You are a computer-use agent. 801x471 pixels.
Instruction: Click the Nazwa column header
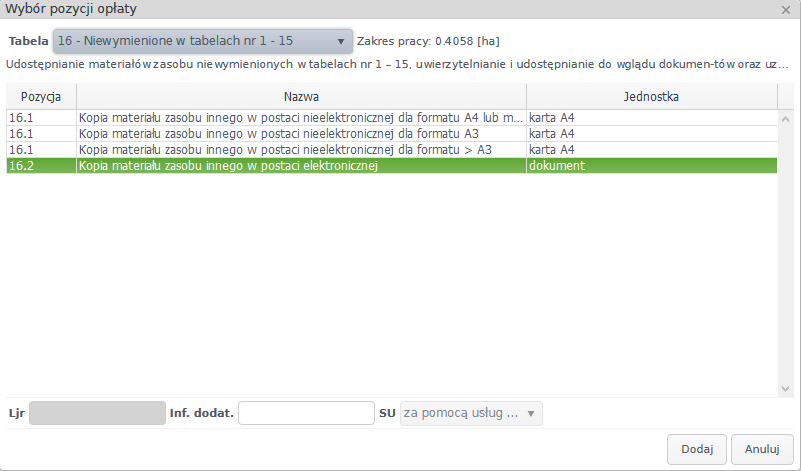pos(301,97)
